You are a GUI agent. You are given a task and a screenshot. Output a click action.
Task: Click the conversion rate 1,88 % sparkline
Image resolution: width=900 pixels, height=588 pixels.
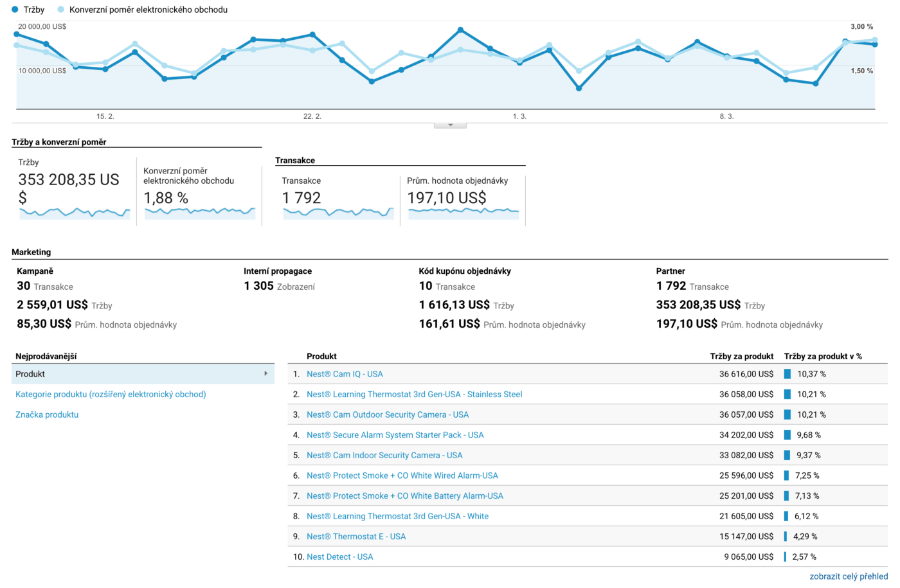(x=200, y=213)
